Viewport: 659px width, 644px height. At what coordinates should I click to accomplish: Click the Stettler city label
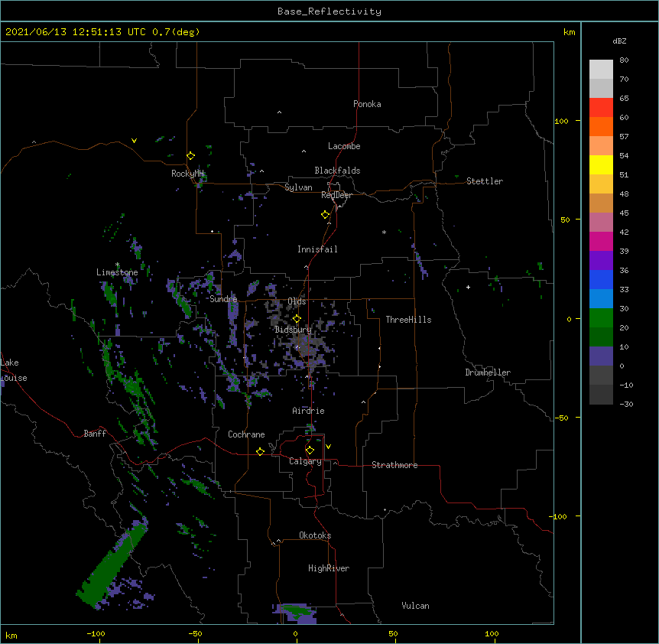point(485,181)
